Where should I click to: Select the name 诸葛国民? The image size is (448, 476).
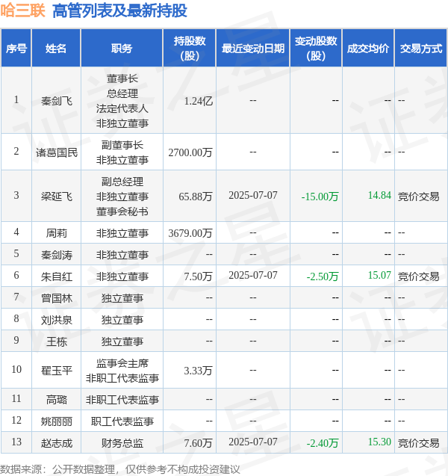tap(57, 152)
